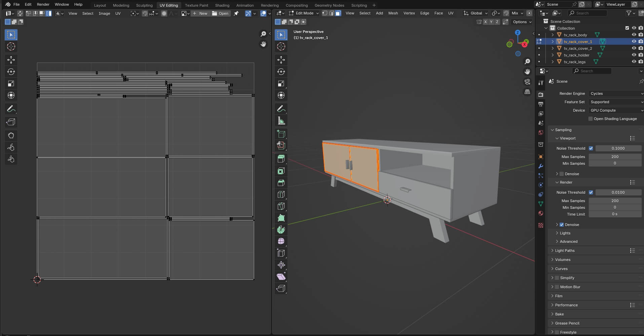Select the Rotate tool in 3D viewport

tap(281, 72)
